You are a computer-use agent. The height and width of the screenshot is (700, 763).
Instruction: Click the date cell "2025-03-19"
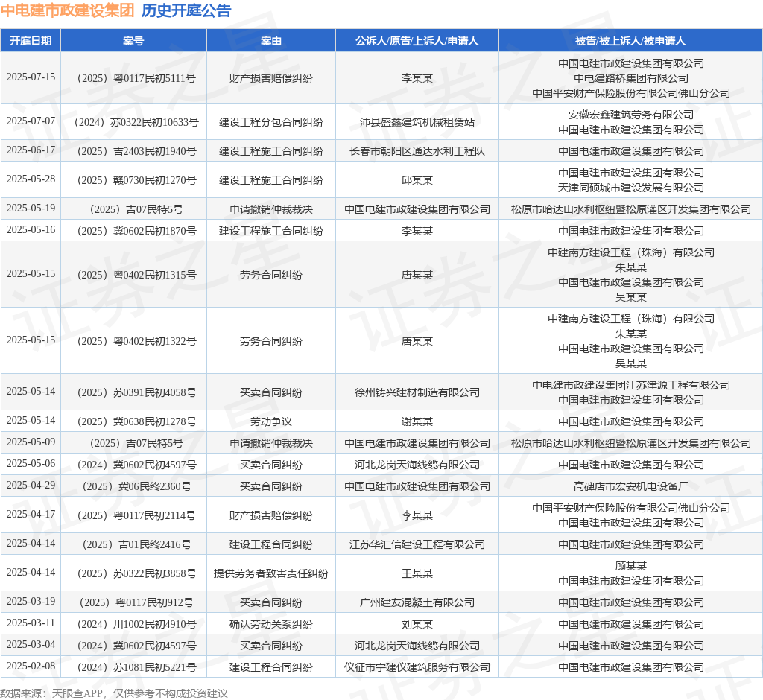[x=31, y=602]
